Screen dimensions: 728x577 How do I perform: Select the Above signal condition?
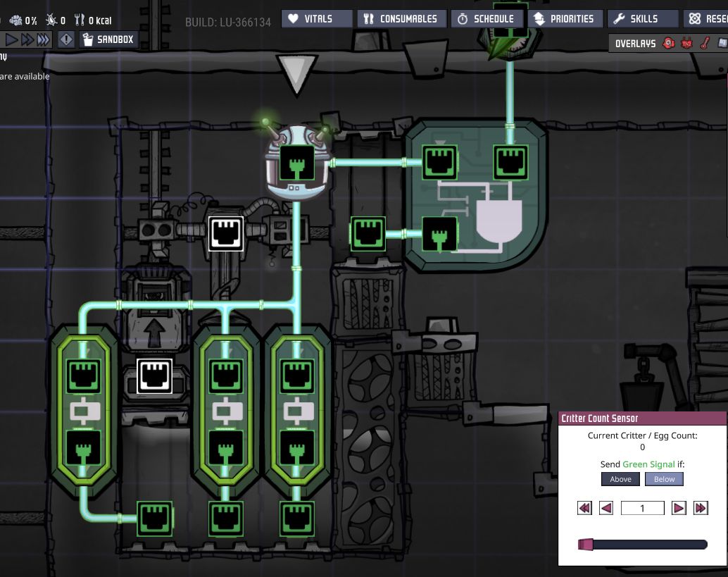click(620, 479)
